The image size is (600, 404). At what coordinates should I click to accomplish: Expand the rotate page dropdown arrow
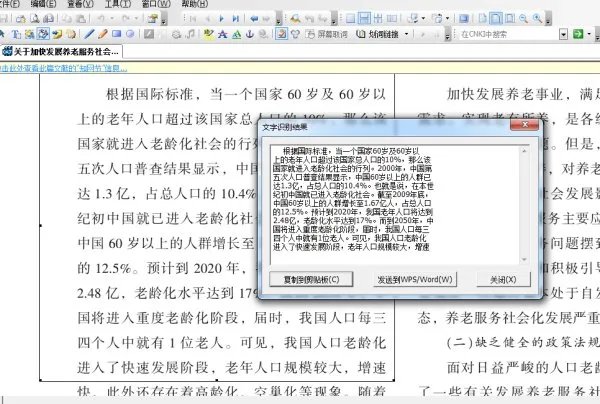(x=423, y=18)
